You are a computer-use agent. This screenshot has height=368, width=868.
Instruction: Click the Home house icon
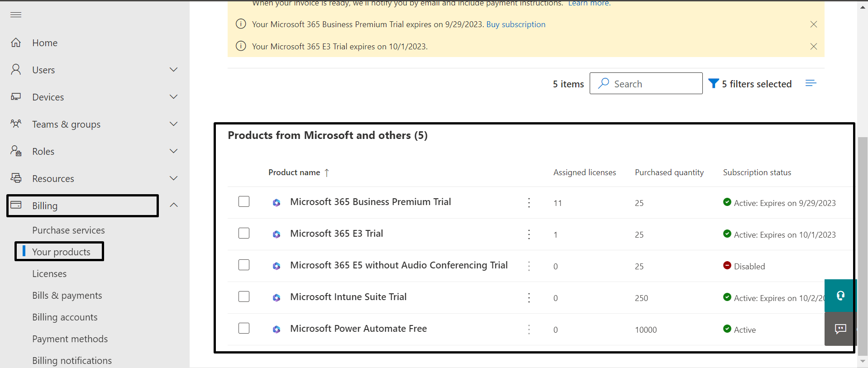coord(16,43)
